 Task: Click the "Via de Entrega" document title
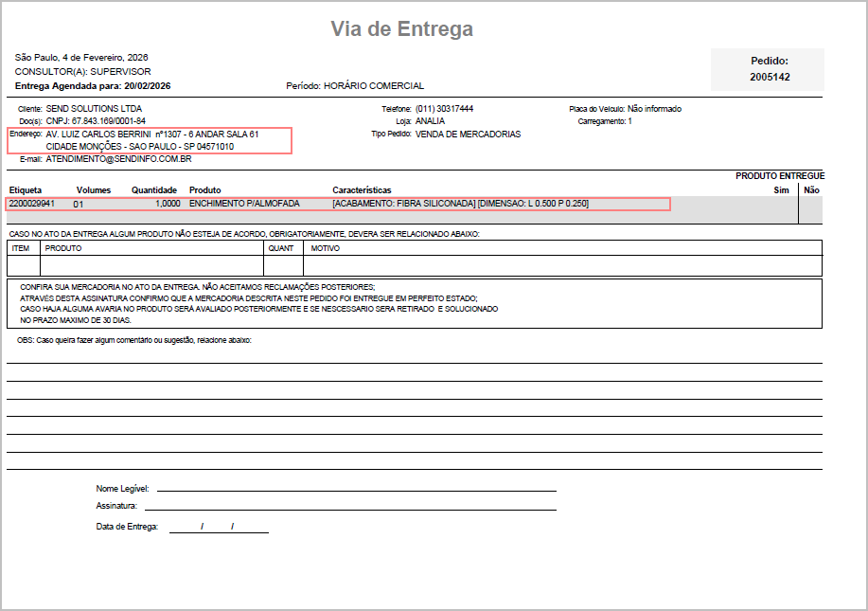(401, 29)
